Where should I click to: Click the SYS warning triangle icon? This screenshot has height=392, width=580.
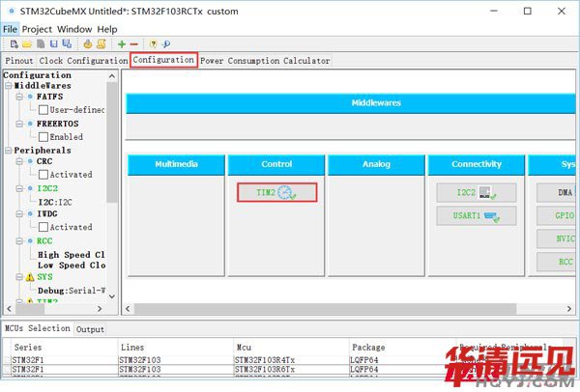[x=30, y=277]
